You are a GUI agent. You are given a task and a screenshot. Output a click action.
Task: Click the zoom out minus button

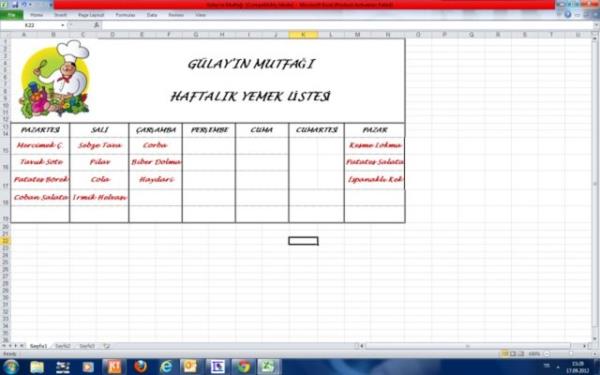[x=547, y=354]
